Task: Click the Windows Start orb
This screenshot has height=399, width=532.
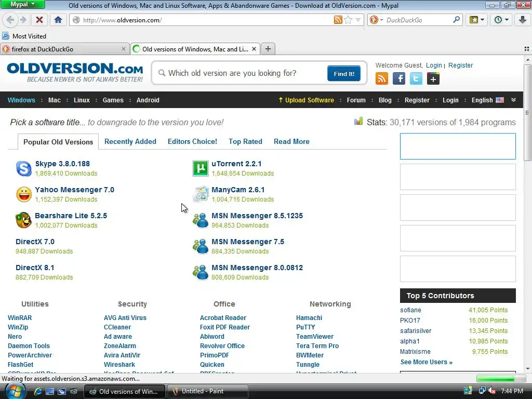Action: (15, 391)
